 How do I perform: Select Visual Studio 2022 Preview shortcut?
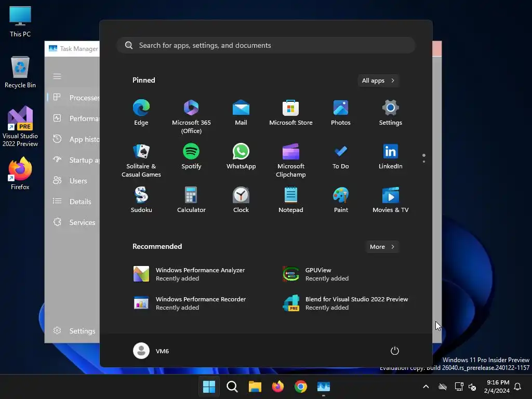(20, 126)
